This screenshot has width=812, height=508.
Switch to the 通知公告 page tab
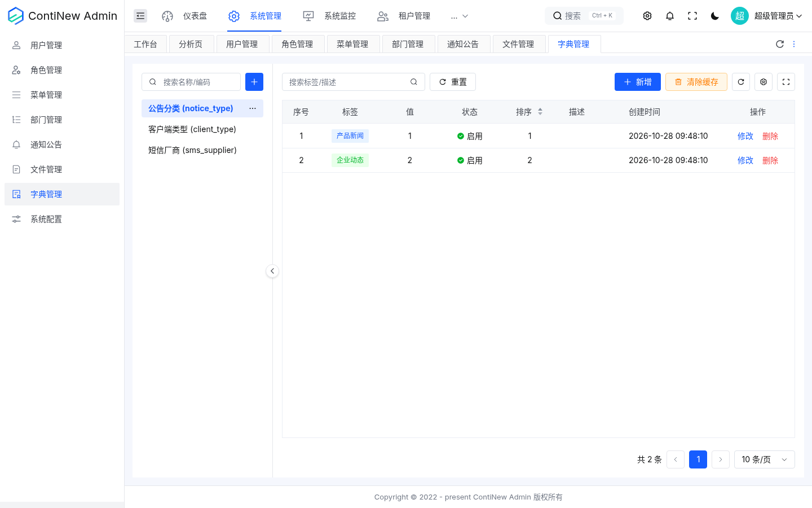click(463, 44)
